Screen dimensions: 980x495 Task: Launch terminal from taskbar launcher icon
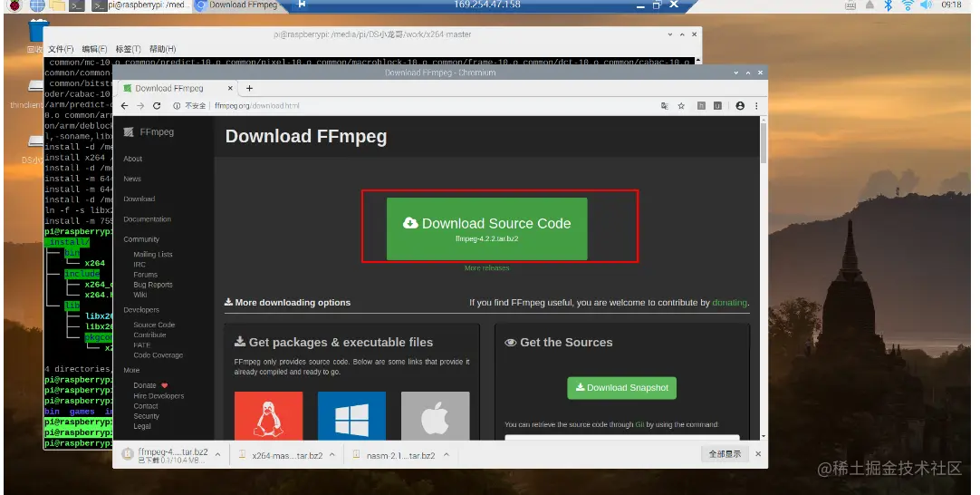pos(76,5)
